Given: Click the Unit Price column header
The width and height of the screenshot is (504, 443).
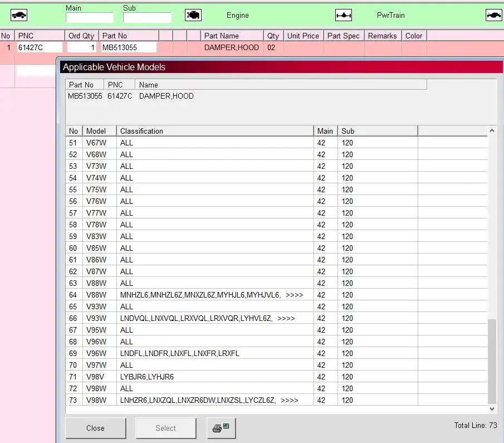Looking at the screenshot, I should coord(303,36).
